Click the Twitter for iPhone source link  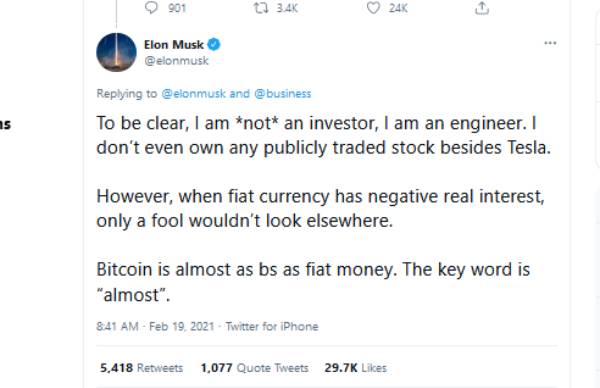(x=272, y=326)
